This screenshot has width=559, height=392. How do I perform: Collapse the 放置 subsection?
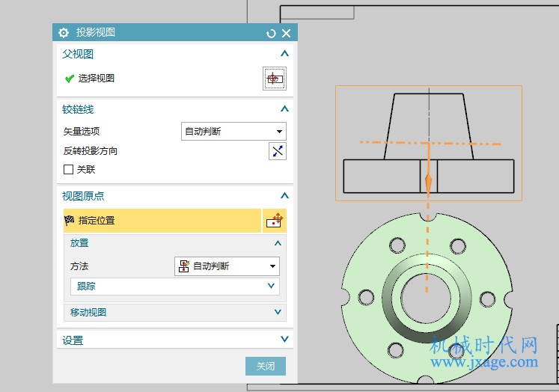pyautogui.click(x=278, y=243)
